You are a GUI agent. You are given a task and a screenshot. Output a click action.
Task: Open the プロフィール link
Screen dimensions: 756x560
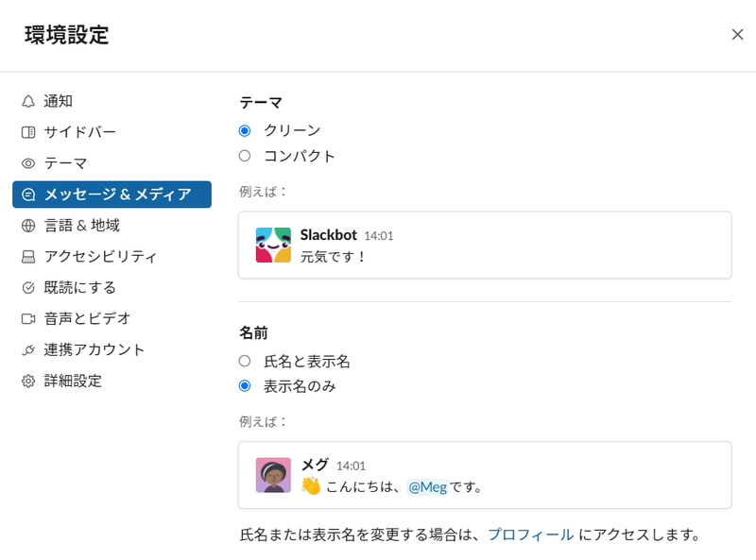coord(530,535)
